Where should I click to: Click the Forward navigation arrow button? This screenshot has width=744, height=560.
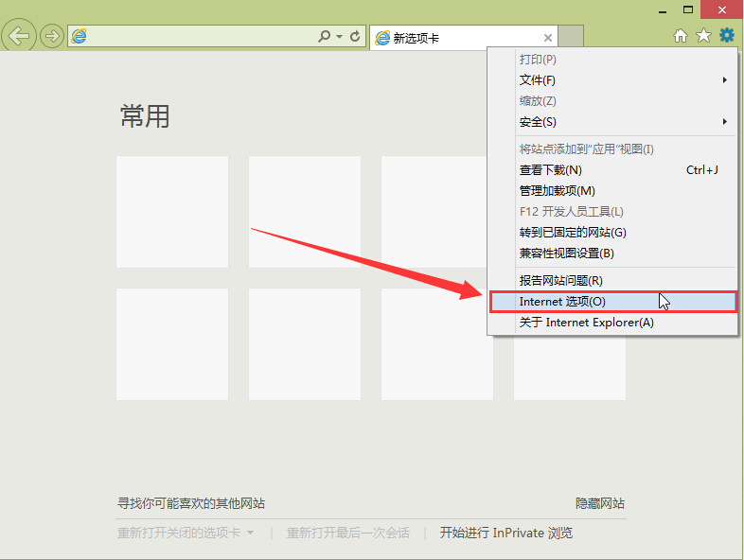(51, 37)
